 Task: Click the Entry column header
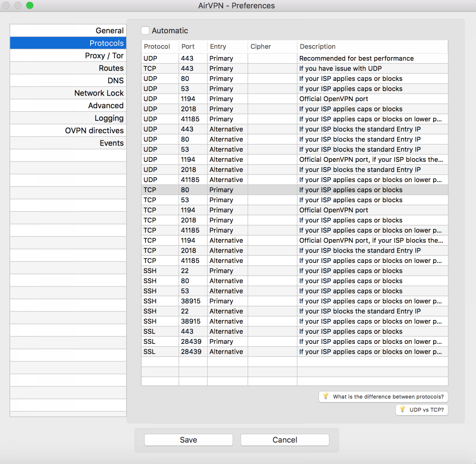(227, 46)
